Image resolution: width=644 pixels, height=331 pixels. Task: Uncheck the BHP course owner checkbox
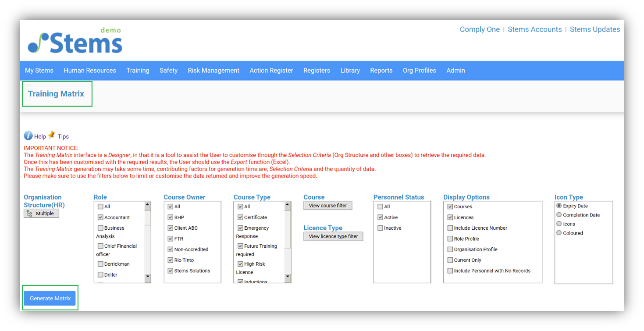171,217
